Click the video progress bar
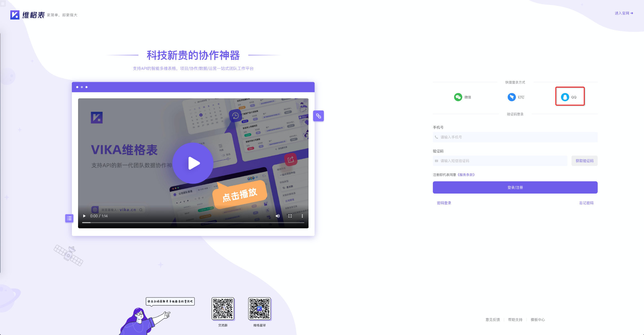This screenshot has width=644, height=335. click(x=193, y=222)
